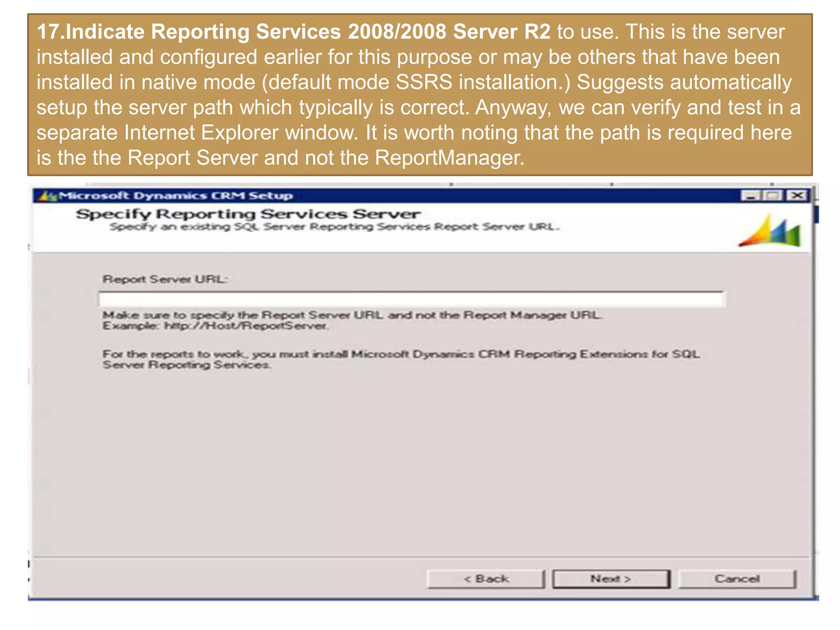Close the Microsoft Dynamics CRM Setup window
Viewport: 840px width, 630px height.
797,196
